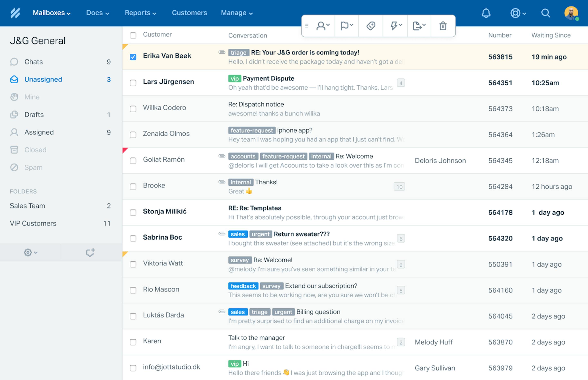The height and width of the screenshot is (380, 588).
Task: Create a new conversation with the compose icon
Action: click(x=90, y=252)
